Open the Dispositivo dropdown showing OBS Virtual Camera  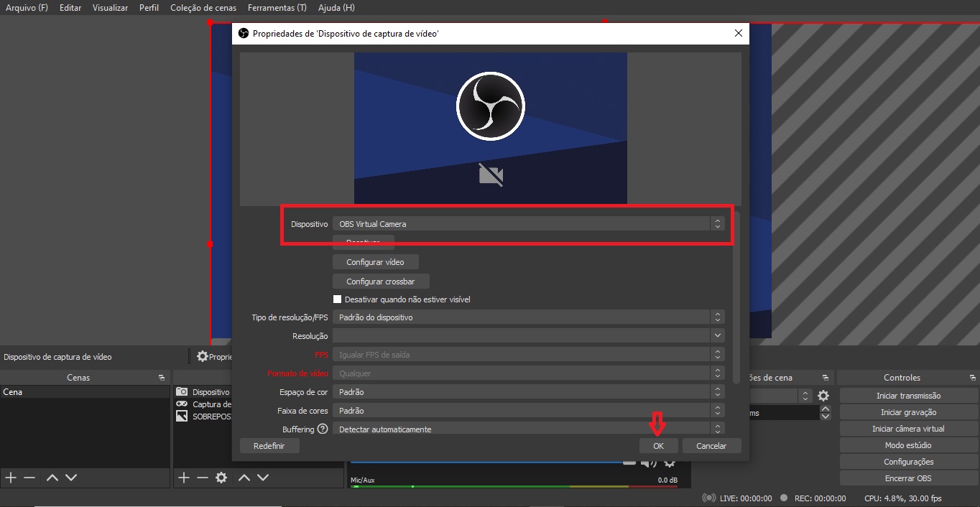coord(527,224)
